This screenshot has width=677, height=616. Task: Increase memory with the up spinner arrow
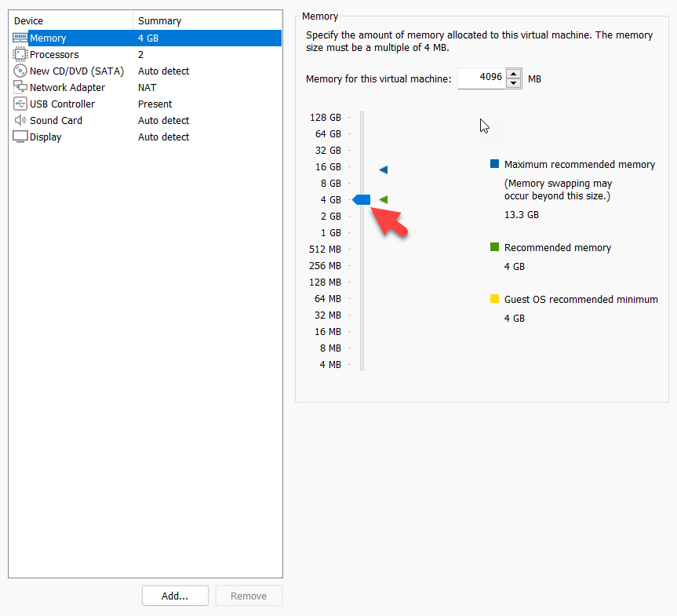pyautogui.click(x=514, y=74)
